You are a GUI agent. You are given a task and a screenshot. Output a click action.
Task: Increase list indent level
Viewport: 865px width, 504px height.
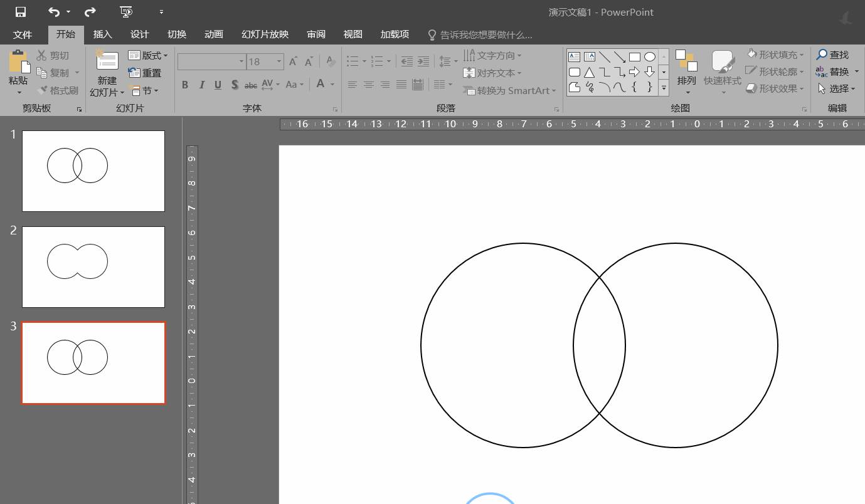pos(423,61)
